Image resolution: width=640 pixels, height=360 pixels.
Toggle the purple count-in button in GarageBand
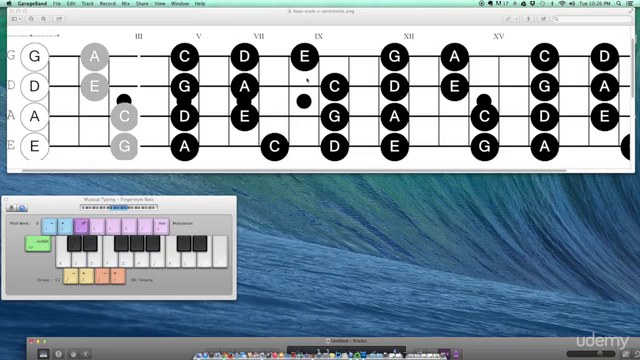pyautogui.click(x=444, y=354)
